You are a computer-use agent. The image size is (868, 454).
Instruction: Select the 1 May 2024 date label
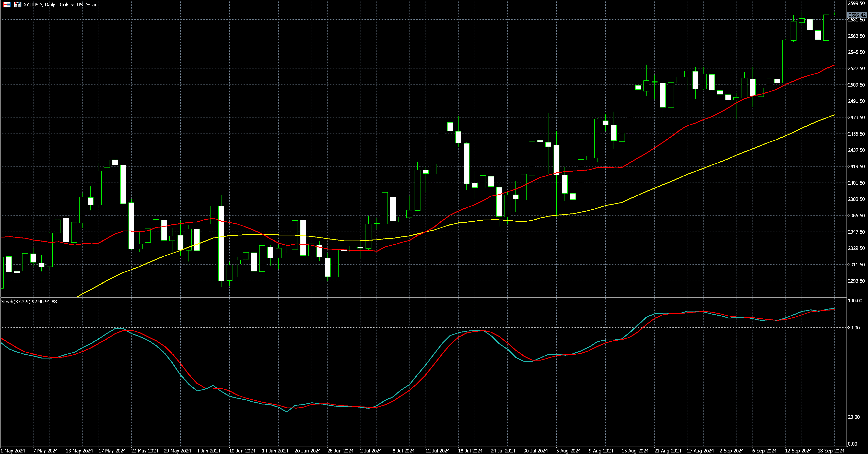[13, 451]
